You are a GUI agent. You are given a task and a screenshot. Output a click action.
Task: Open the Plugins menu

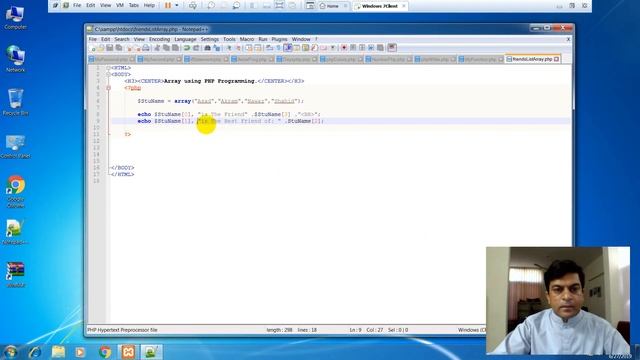pos(280,39)
